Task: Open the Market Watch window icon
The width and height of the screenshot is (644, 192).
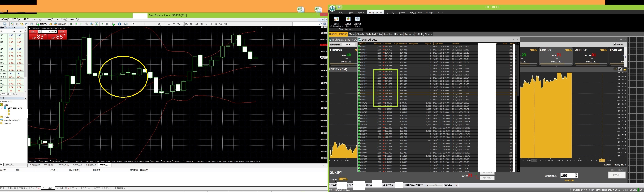Action: pos(12,24)
